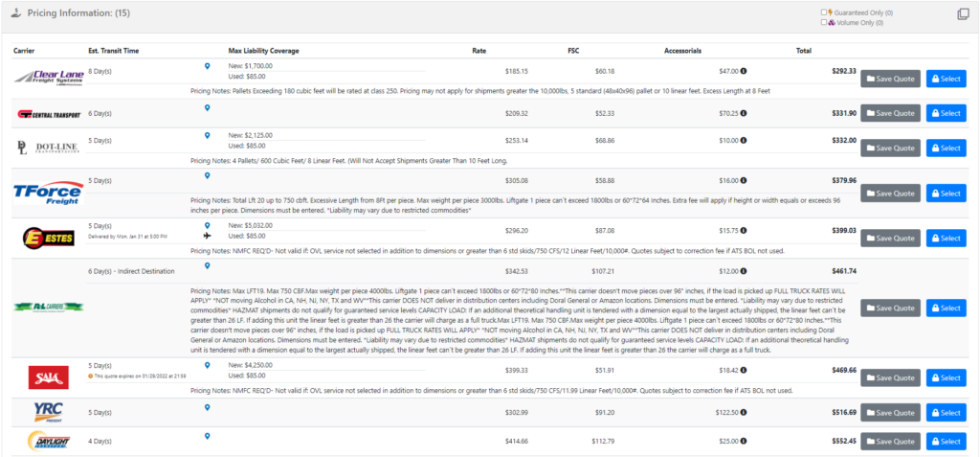Enable the Guaranteed Only checkbox
This screenshot has height=457, width=980.
(824, 11)
